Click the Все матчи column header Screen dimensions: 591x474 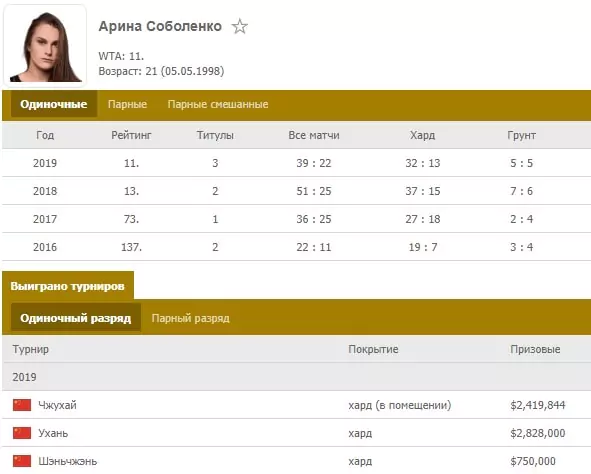tap(314, 135)
